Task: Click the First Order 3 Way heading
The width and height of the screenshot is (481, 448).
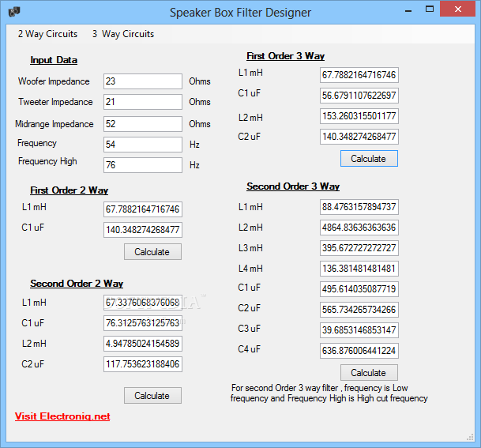Action: pos(286,56)
